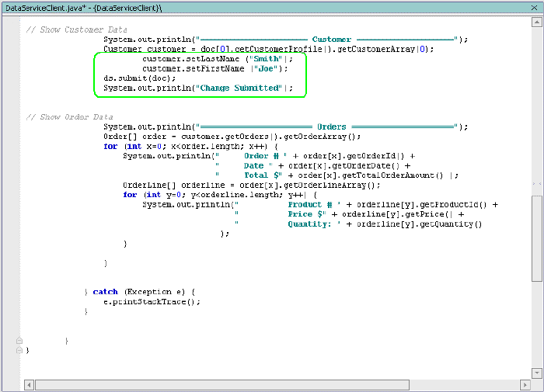Click the "Smith" string literal
The image size is (544, 392).
(266, 59)
